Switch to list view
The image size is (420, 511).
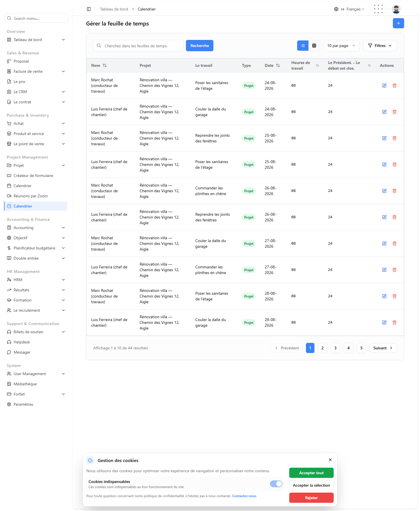point(303,46)
